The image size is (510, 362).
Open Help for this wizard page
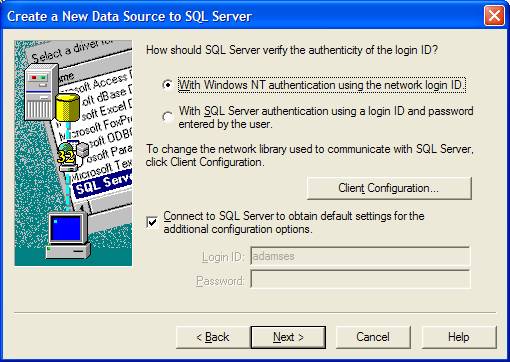tap(459, 337)
